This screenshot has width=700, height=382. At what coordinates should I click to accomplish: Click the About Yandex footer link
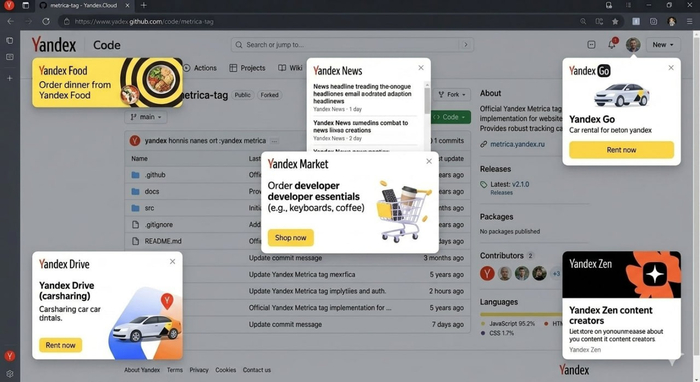tap(142, 370)
